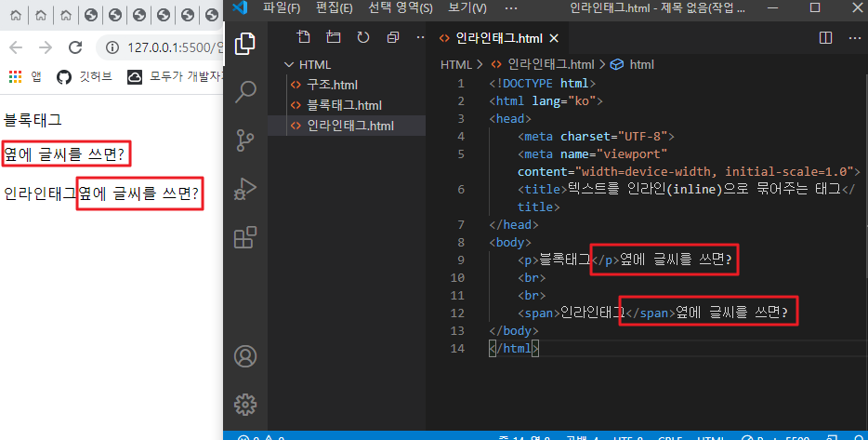The width and height of the screenshot is (868, 440).
Task: Click the closing </html> tag
Action: point(514,349)
